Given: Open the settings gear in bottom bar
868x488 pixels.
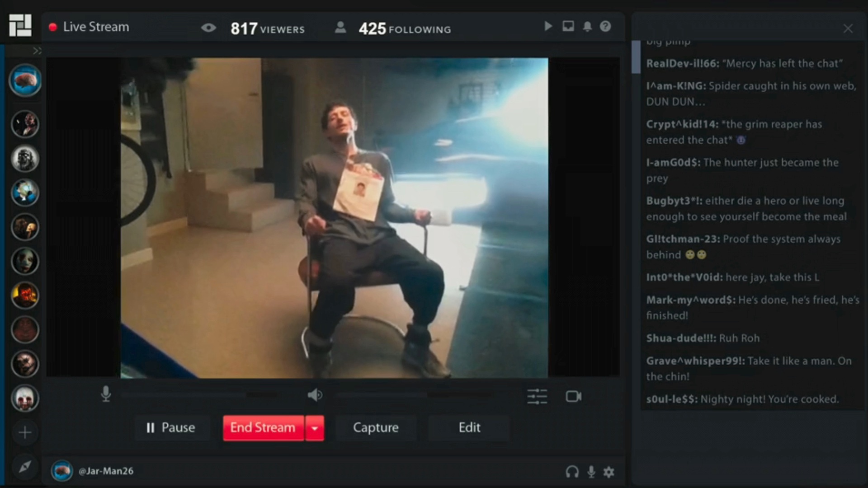Looking at the screenshot, I should [x=609, y=472].
